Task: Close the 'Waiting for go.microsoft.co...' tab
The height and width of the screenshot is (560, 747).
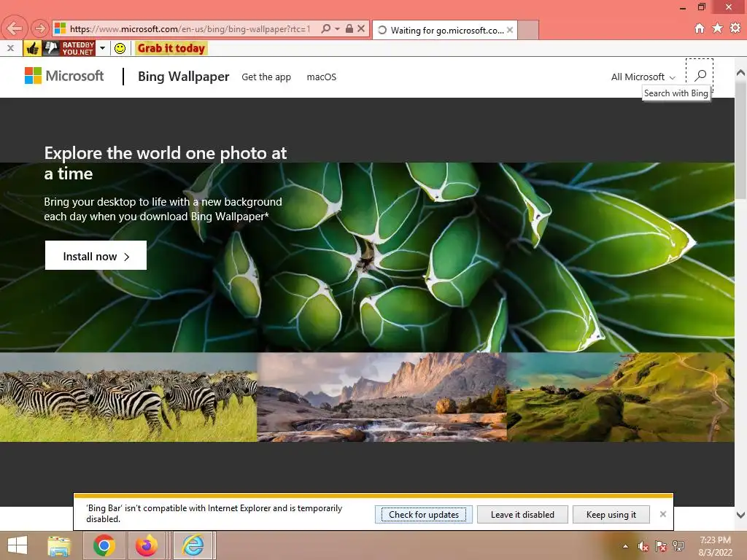Action: click(510, 30)
